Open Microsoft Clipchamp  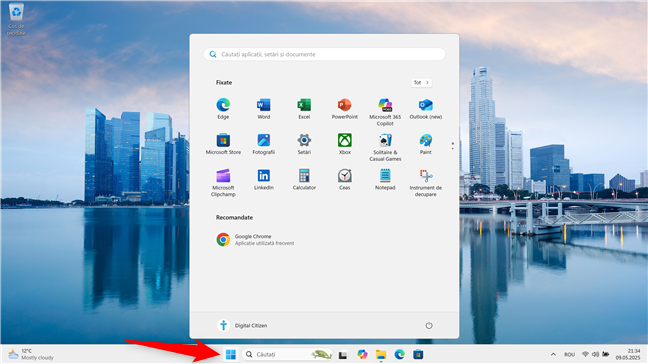(x=223, y=183)
